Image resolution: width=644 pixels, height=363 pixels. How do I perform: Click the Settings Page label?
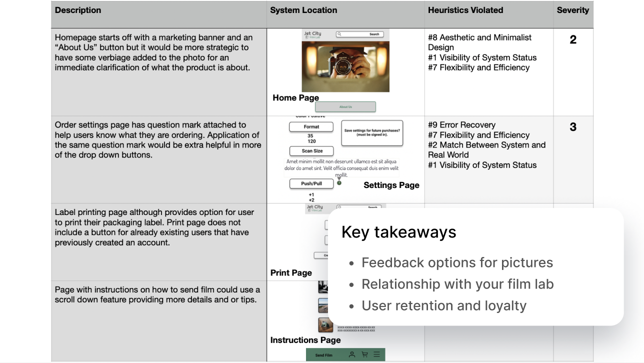tap(391, 185)
